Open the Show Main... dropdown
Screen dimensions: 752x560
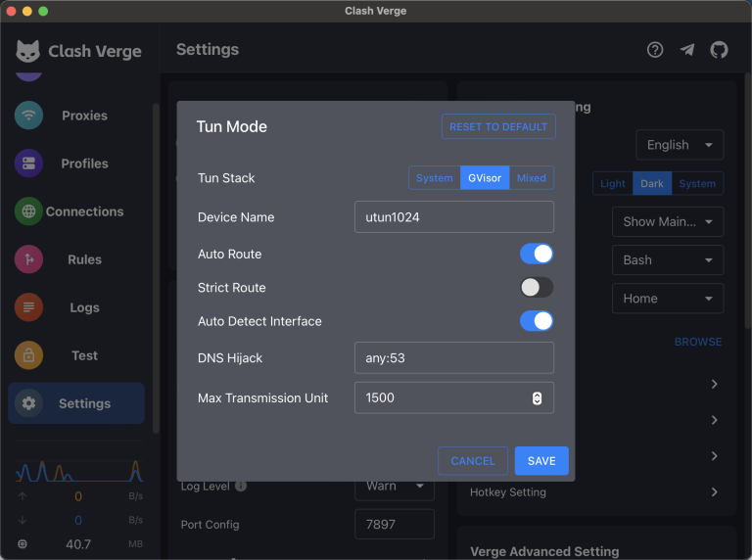[x=668, y=221]
